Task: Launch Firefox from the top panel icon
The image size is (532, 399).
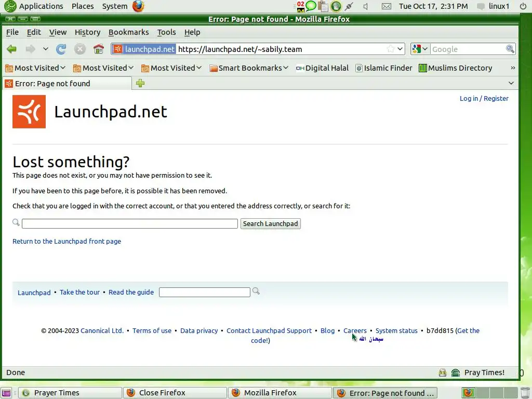Action: pyautogui.click(x=138, y=6)
